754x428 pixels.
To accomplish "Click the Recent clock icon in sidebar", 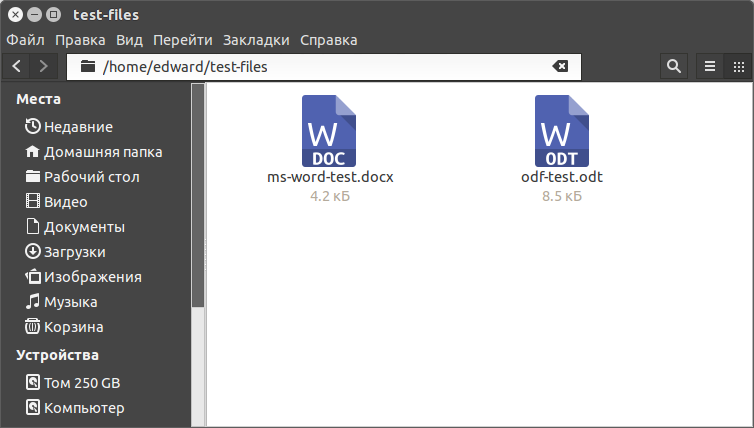I will (33, 126).
